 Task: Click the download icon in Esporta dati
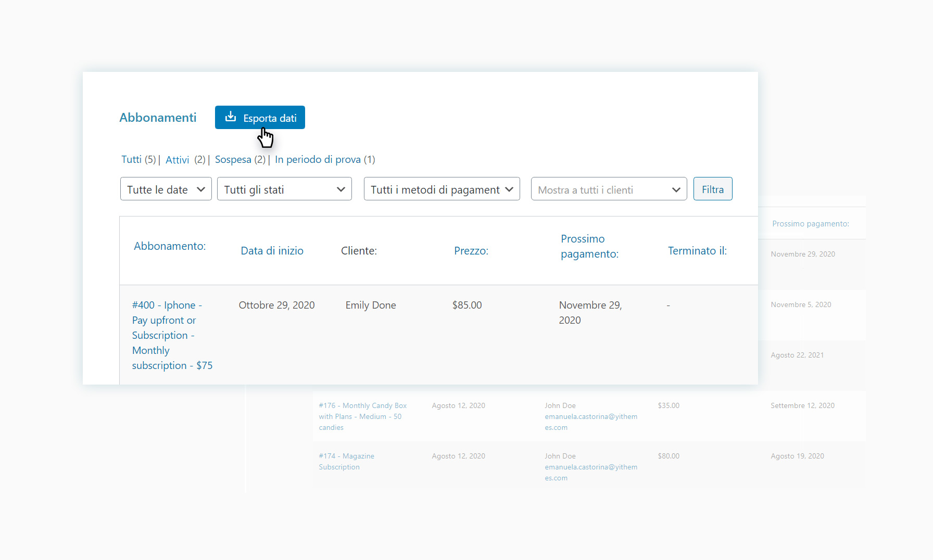(230, 117)
